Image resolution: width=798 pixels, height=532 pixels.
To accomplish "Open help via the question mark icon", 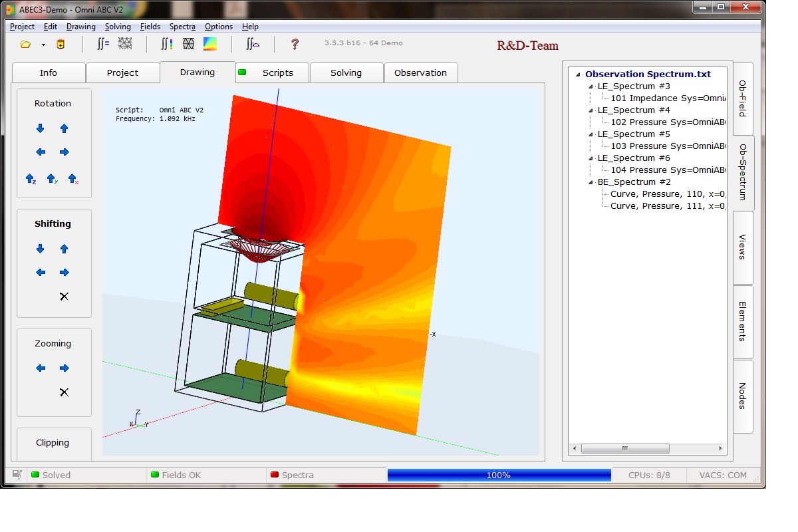I will (295, 45).
